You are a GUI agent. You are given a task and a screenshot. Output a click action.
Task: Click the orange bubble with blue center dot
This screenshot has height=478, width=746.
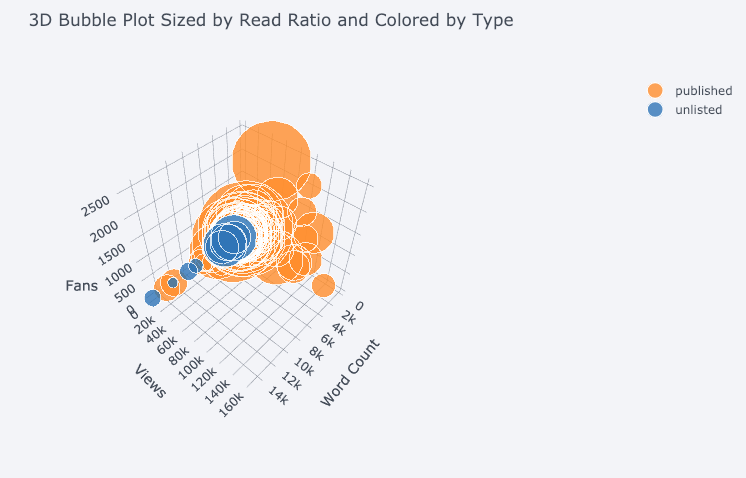pyautogui.click(x=172, y=284)
